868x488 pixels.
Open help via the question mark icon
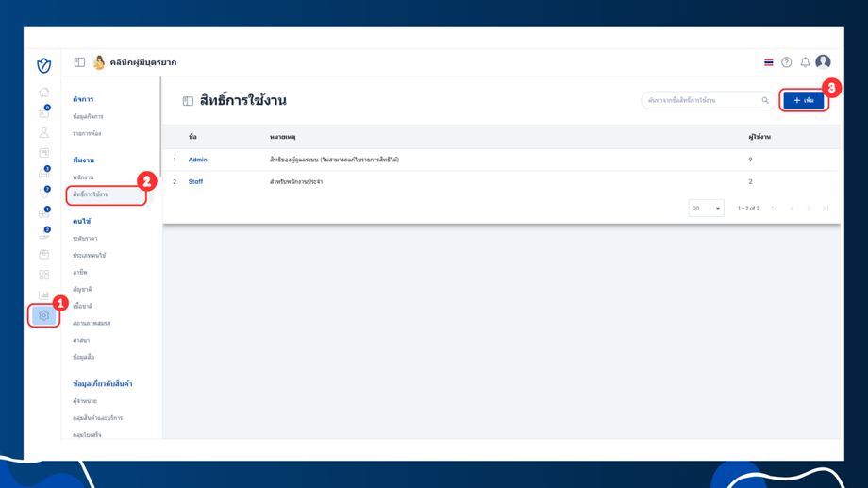click(x=786, y=62)
